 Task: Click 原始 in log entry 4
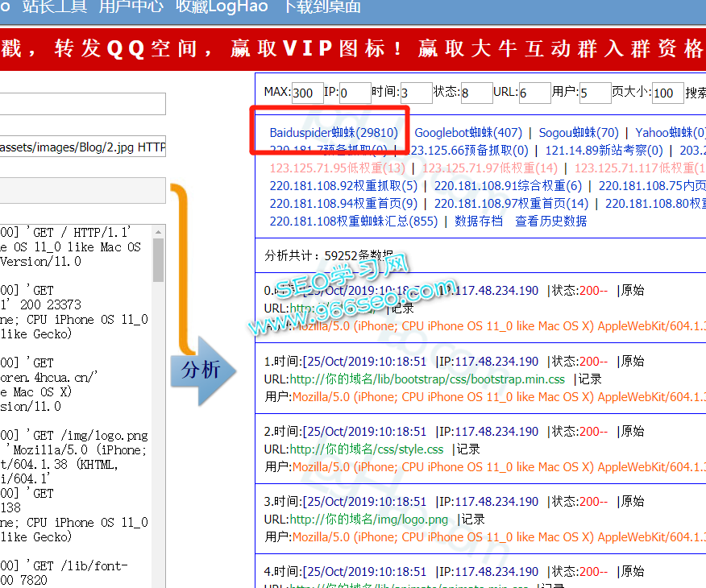click(x=633, y=571)
